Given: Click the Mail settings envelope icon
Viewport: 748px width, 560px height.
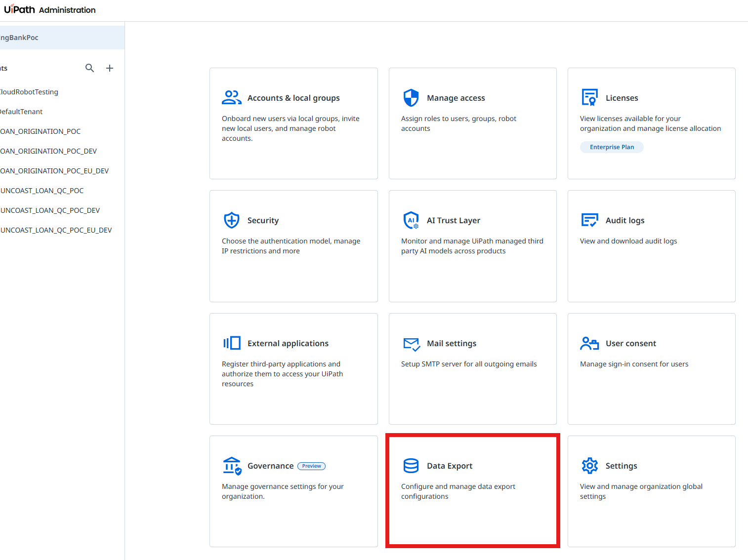Looking at the screenshot, I should [x=412, y=344].
